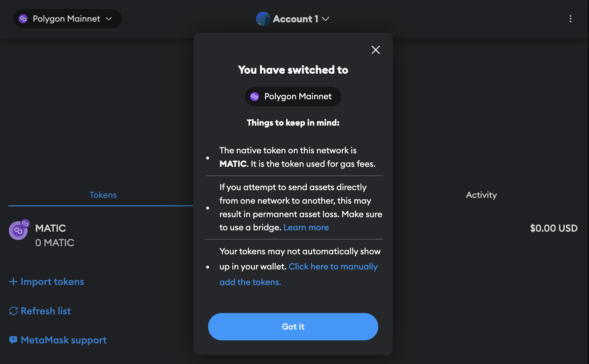Open the three-dot account options menu
589x364 pixels.
click(x=570, y=19)
